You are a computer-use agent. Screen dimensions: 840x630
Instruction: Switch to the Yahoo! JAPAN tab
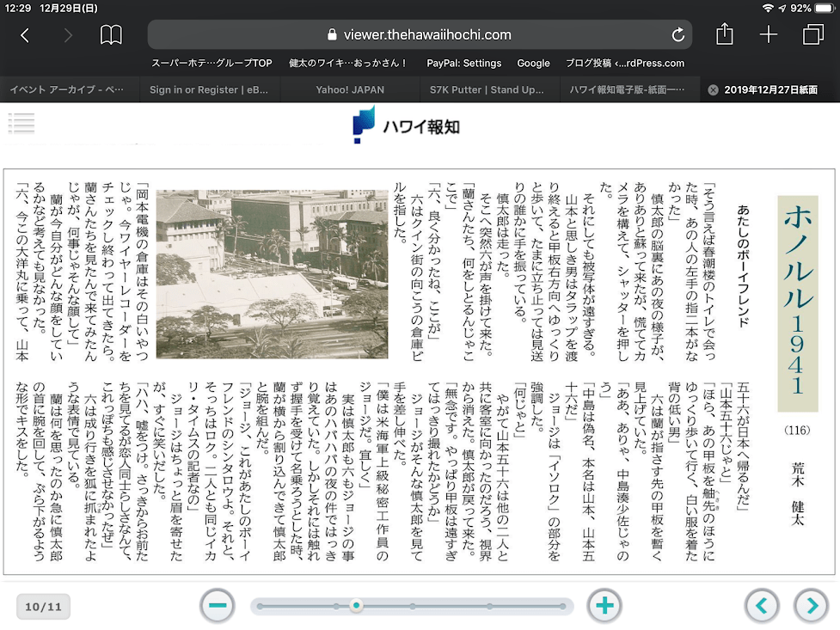350,89
